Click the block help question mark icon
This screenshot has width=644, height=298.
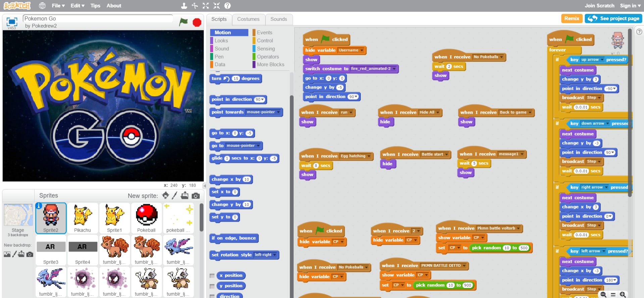[x=227, y=6]
